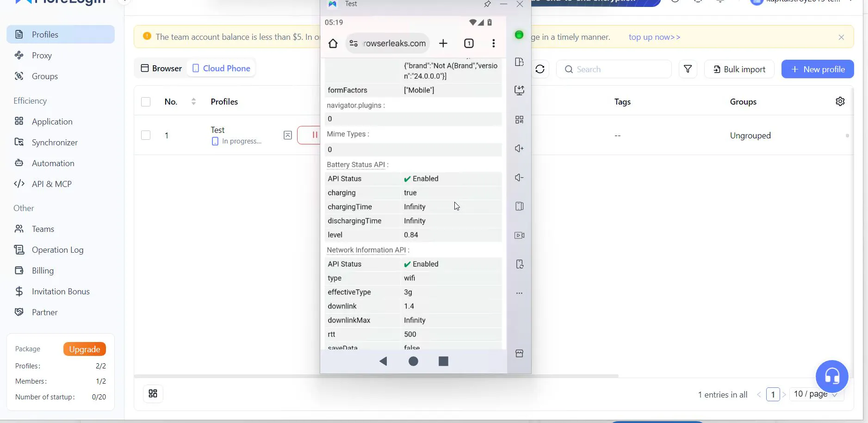Viewport: 868px width, 423px height.
Task: Open new tab in phone browser
Action: coord(443,44)
